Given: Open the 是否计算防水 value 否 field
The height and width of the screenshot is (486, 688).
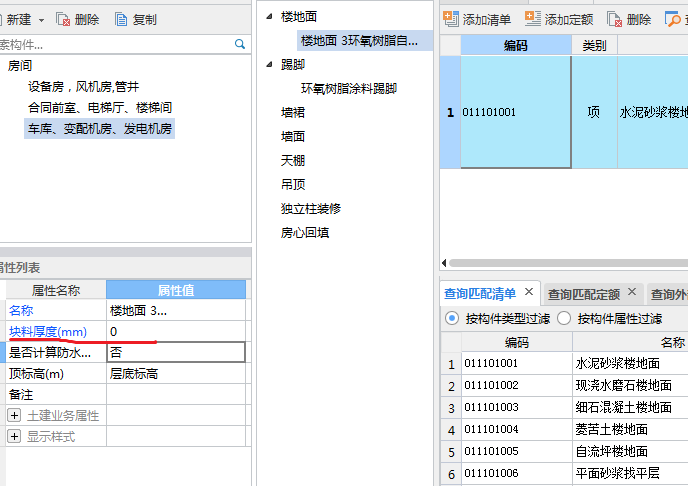Looking at the screenshot, I should 176,352.
